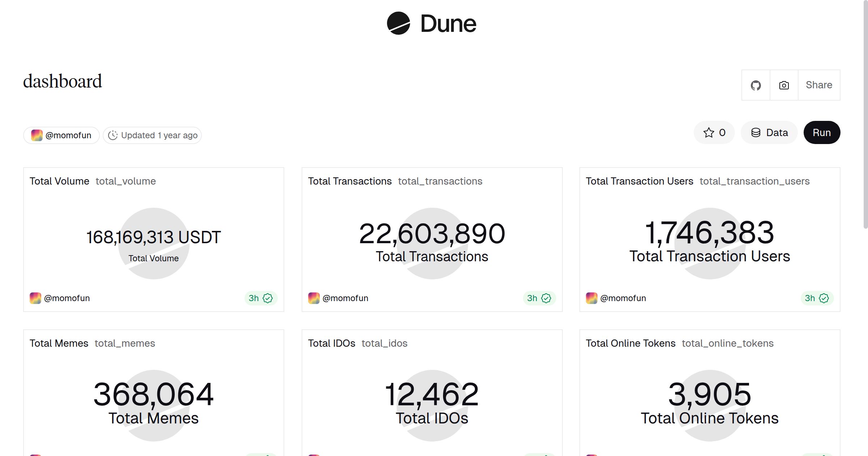Open the GitHub icon in the toolbar
868x456 pixels.
(756, 85)
